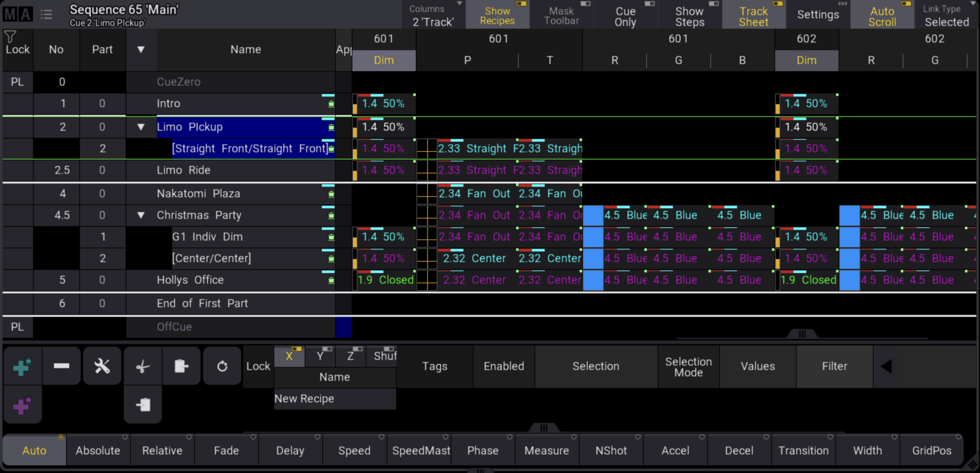
Task: Select the Delay layer tab
Action: coord(290,450)
